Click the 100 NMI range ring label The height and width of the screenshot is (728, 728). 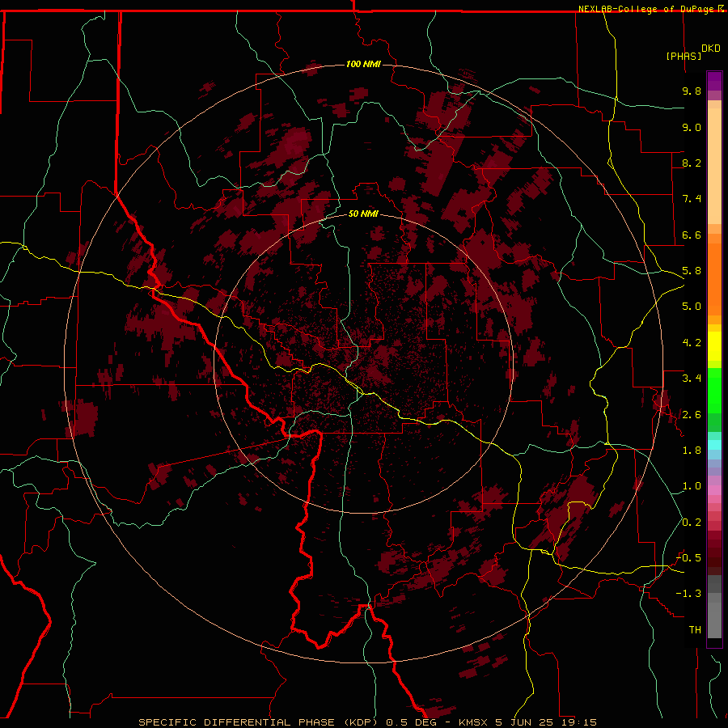pos(363,64)
